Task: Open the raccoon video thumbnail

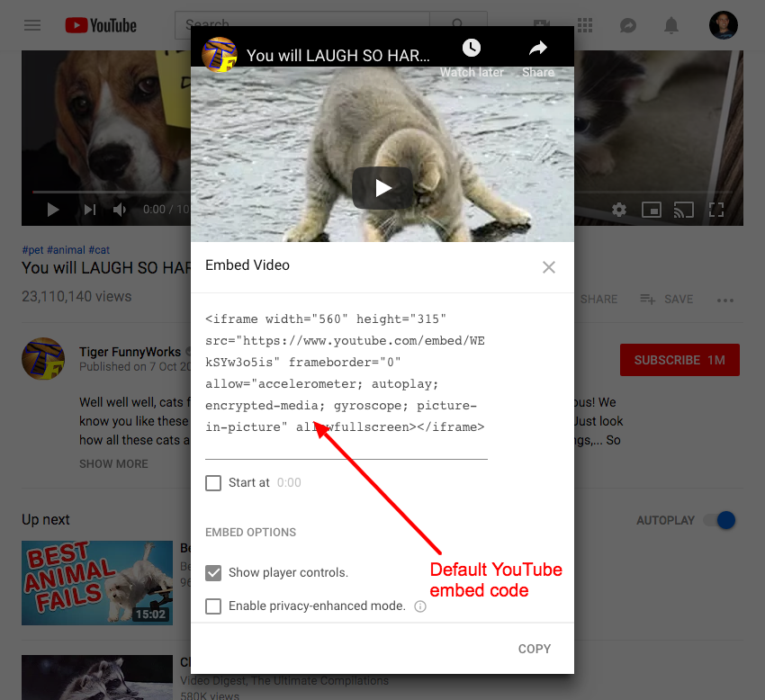Action: 97,678
